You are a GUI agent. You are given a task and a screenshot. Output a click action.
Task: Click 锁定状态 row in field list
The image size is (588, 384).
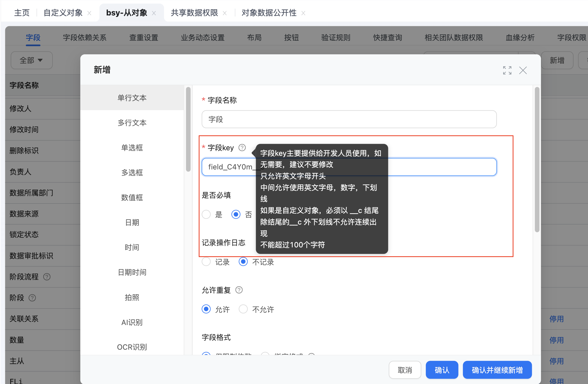tap(43, 234)
